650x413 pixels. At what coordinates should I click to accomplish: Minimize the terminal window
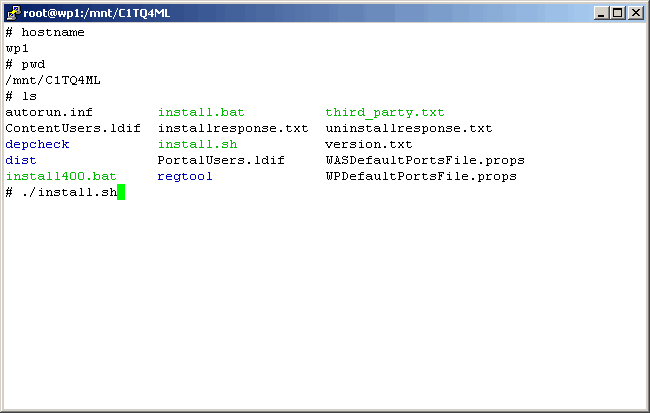pos(601,13)
